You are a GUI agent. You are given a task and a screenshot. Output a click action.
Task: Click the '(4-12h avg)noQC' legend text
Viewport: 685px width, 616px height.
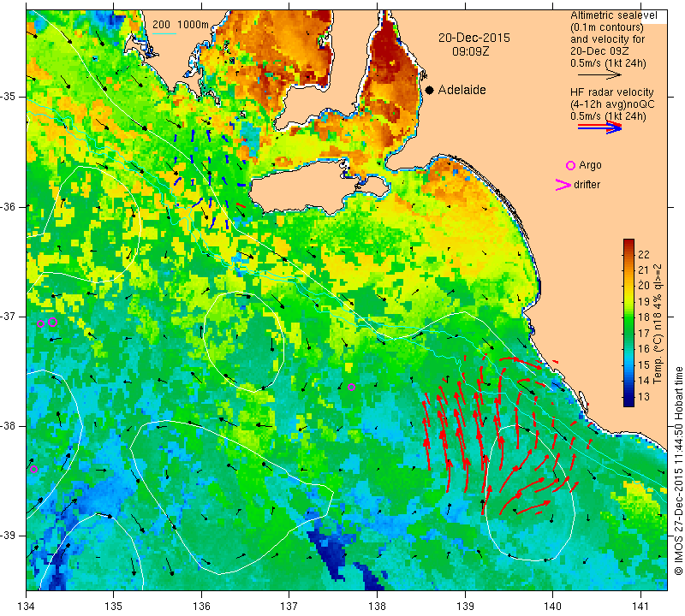(612, 104)
